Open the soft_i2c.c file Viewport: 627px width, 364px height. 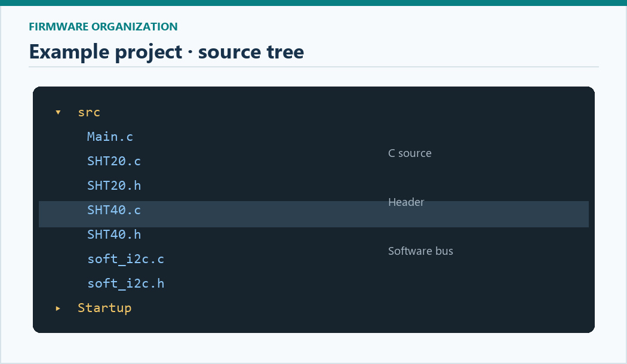coord(125,259)
